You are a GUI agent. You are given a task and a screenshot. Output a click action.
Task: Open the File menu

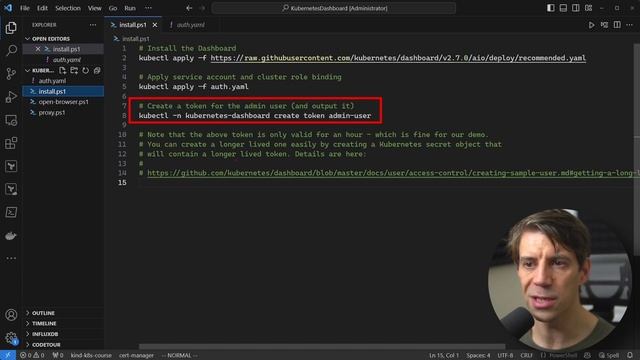[x=25, y=8]
